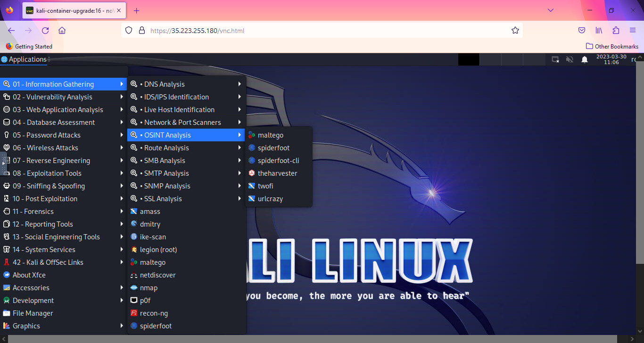Open 03 - Web Application Analysis menu
This screenshot has height=343, width=644.
pyautogui.click(x=64, y=110)
